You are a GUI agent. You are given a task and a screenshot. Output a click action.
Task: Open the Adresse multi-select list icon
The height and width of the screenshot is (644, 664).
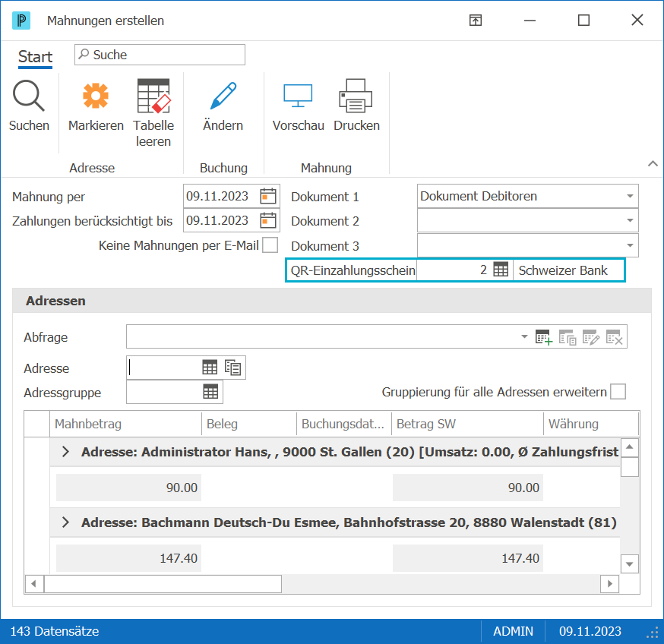tap(233, 368)
